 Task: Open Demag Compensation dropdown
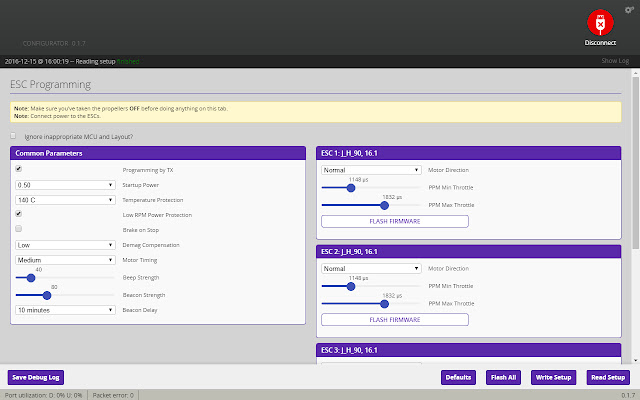65,245
